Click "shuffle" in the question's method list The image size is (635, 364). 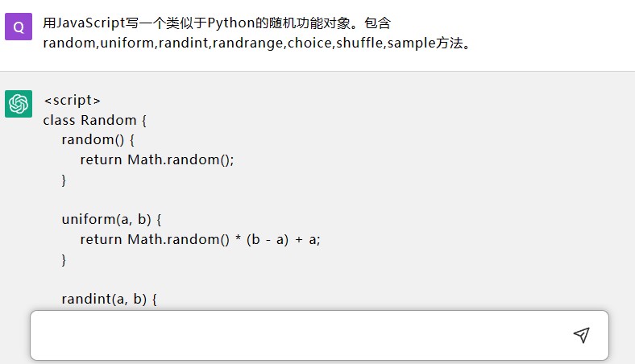(359, 43)
